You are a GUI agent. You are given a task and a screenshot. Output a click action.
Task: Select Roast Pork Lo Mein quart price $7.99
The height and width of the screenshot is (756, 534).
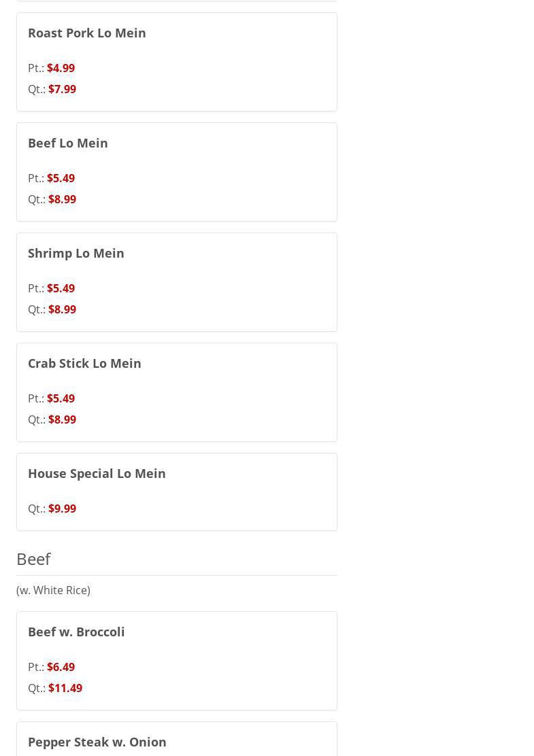point(62,89)
